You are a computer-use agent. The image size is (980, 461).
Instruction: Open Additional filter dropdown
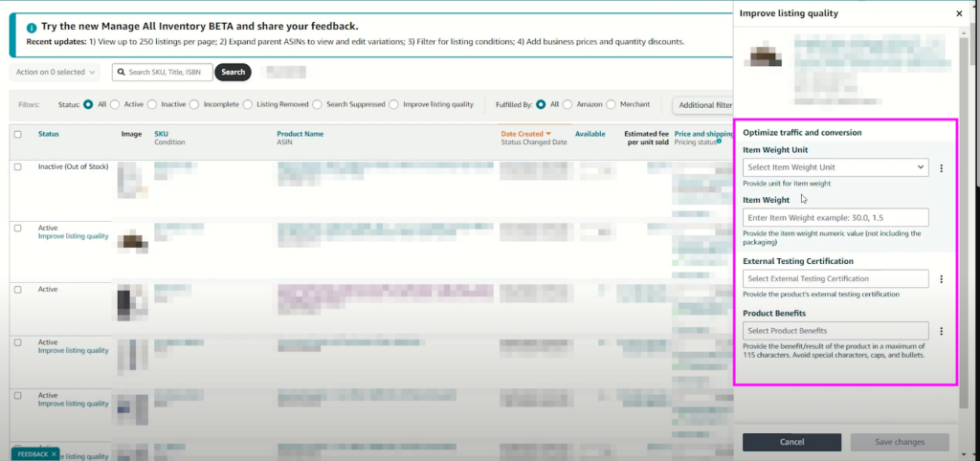(702, 105)
